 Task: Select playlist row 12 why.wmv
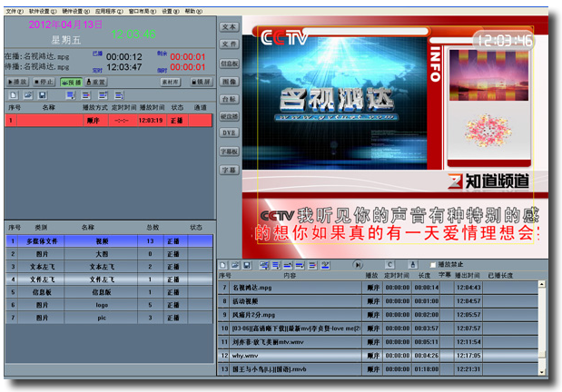pos(378,356)
